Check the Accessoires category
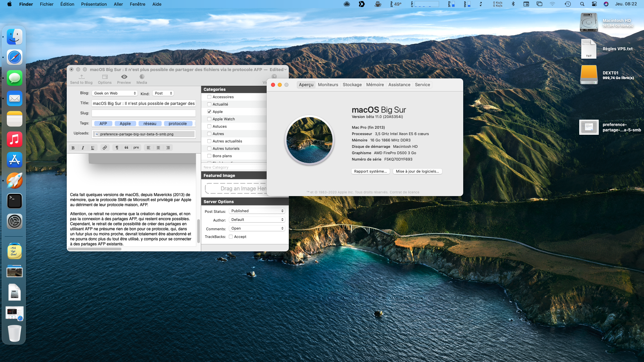This screenshot has height=362, width=644. [x=209, y=97]
